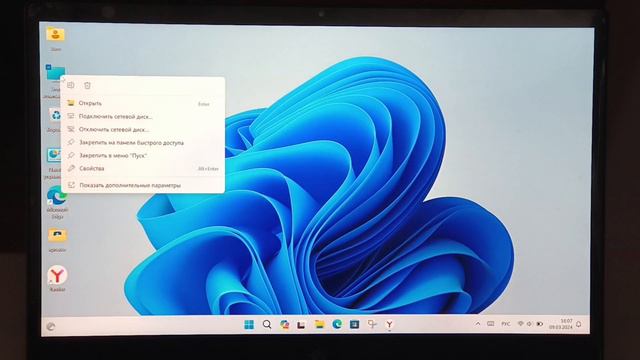
Task: Open the touch keyboard tray icon
Action: tap(491, 324)
